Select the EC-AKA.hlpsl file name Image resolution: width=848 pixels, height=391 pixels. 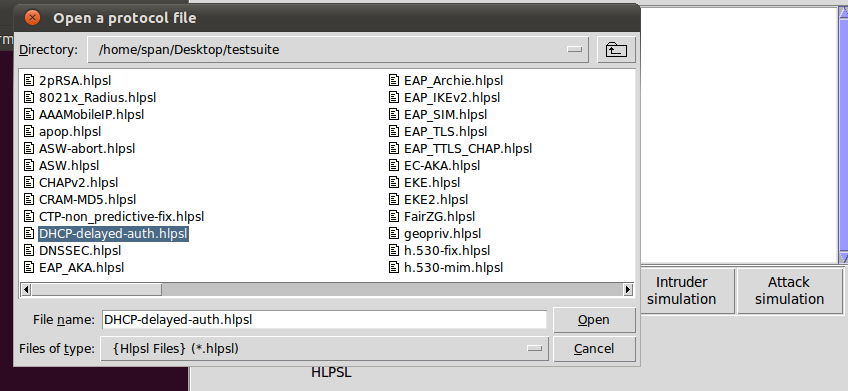(442, 165)
